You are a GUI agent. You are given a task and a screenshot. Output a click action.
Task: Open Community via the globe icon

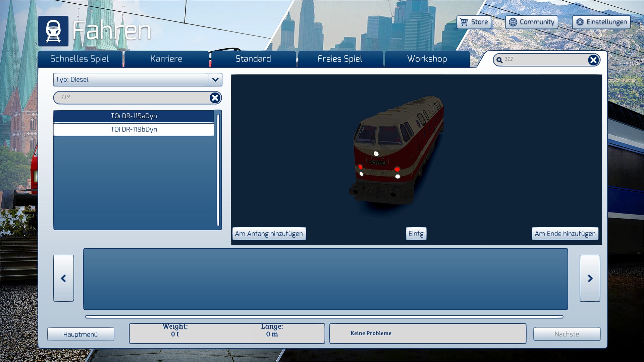point(513,22)
